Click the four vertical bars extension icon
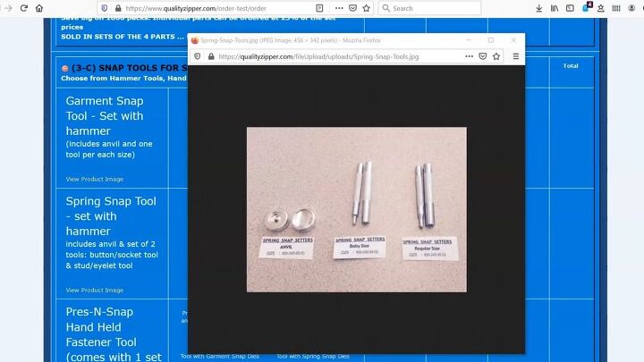This screenshot has height=362, width=644. pos(616,8)
